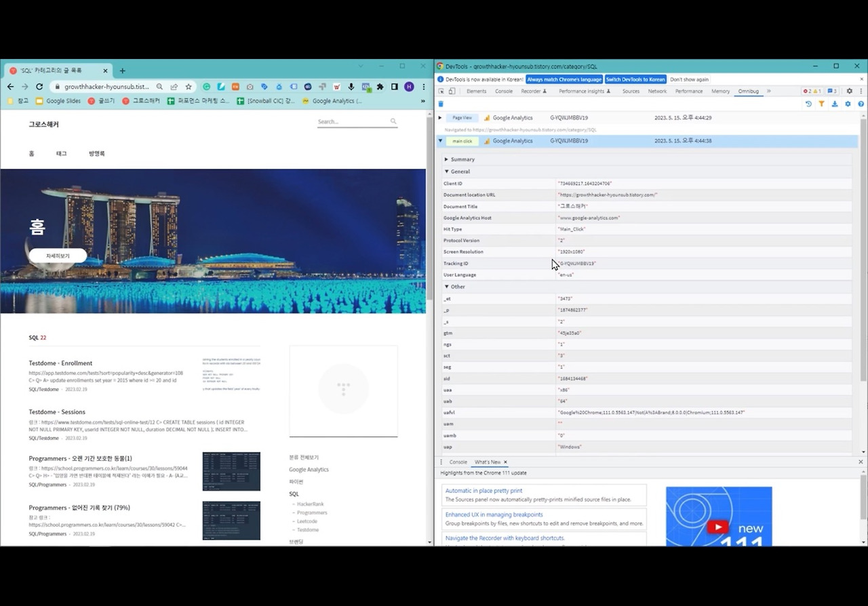The height and width of the screenshot is (606, 868).
Task: Show the DevTools error and warning counter
Action: point(812,91)
